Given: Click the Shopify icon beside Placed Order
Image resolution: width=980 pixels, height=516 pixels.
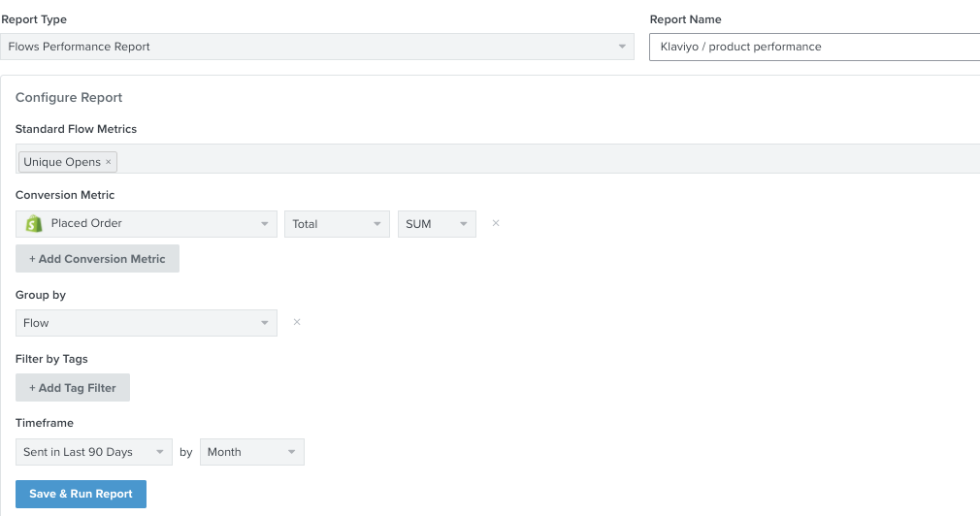Looking at the screenshot, I should pyautogui.click(x=34, y=224).
